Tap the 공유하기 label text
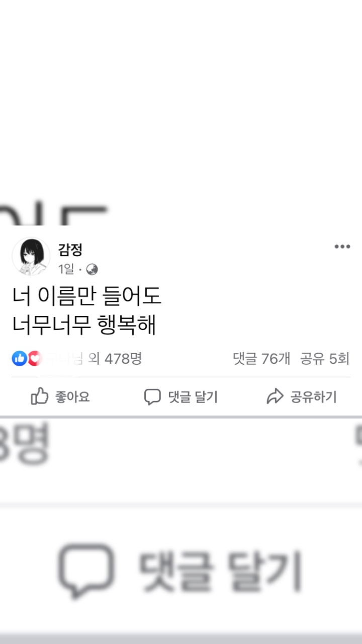The width and height of the screenshot is (362, 644). (313, 397)
